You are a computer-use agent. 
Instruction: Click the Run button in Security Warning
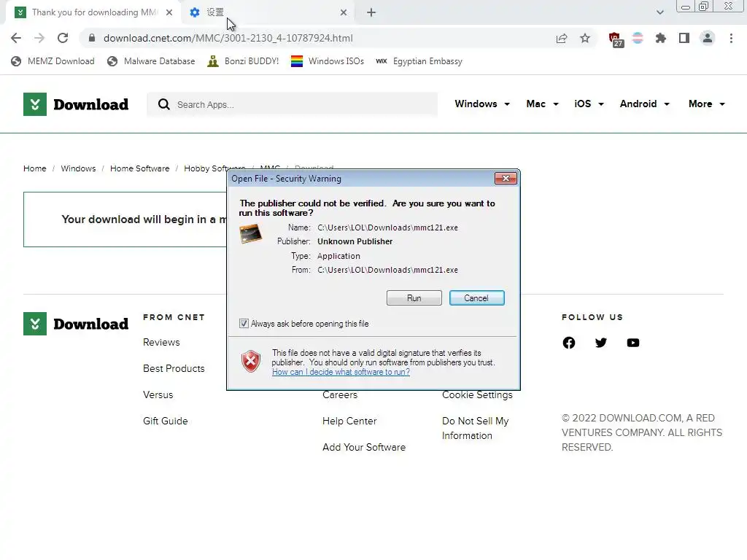[414, 298]
